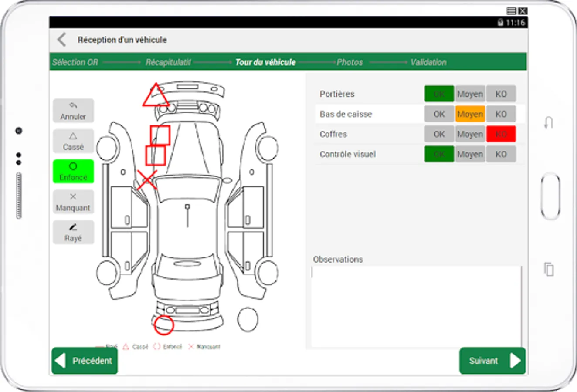Select the Enfoncé marker tool
The height and width of the screenshot is (392, 577).
[73, 171]
